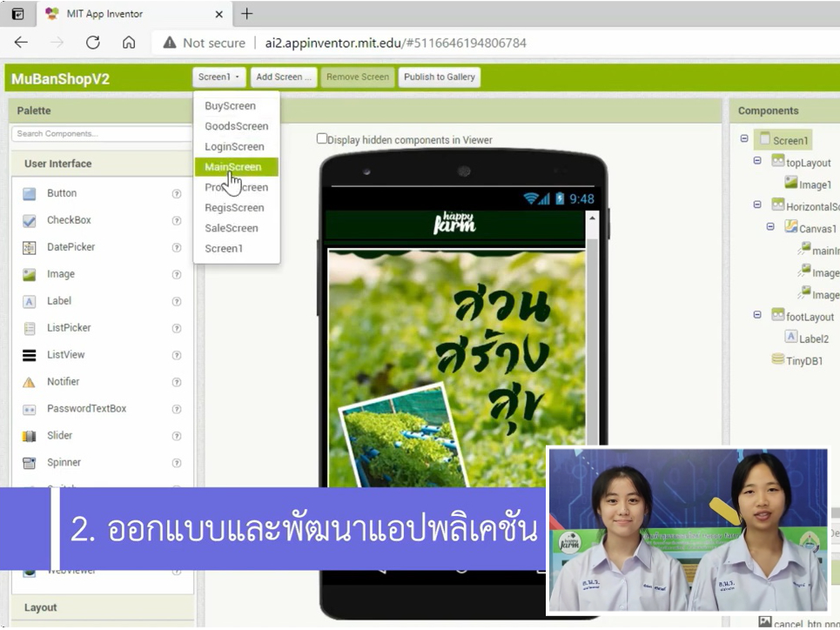Select Canvas1 in the Components tree

pyautogui.click(x=817, y=229)
